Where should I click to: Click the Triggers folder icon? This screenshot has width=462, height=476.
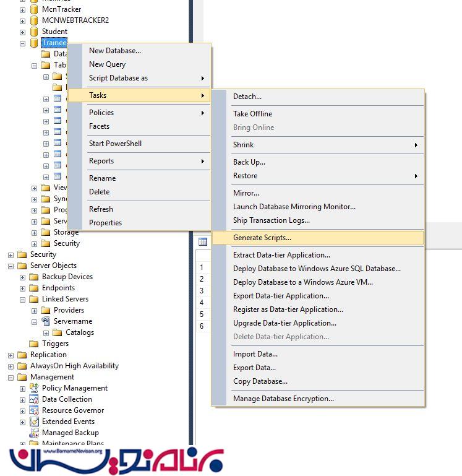[33, 344]
